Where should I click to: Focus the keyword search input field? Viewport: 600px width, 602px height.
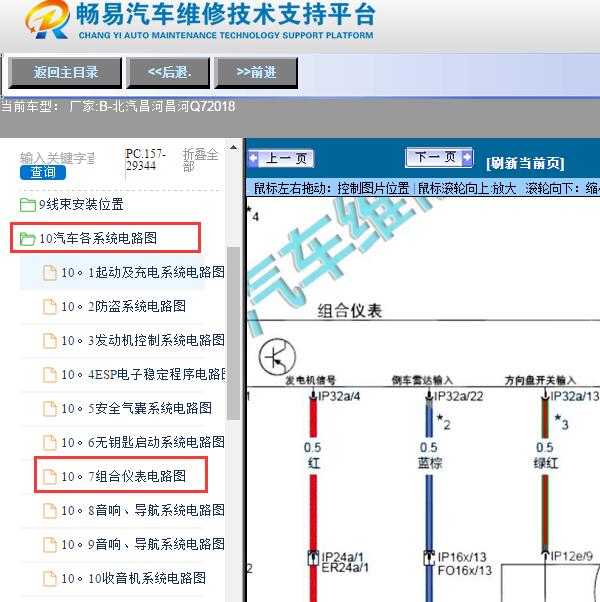[57, 157]
